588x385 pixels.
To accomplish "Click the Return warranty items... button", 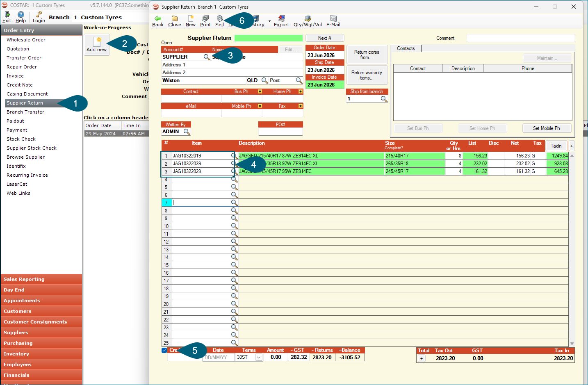I will (367, 75).
